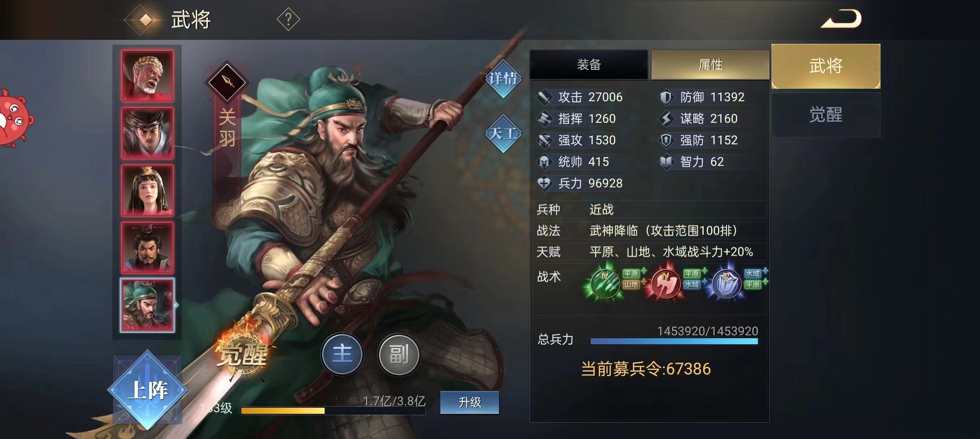Click the 升级 level up button
The width and height of the screenshot is (980, 439).
click(x=470, y=402)
